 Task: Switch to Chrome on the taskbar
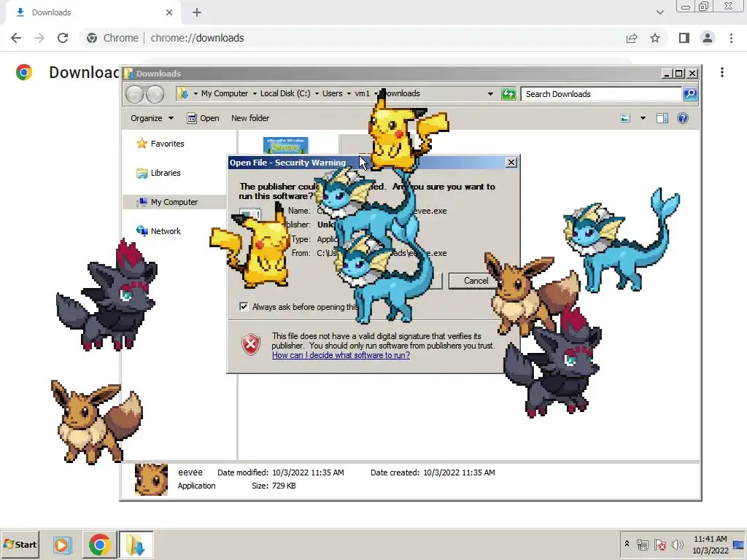tap(99, 544)
